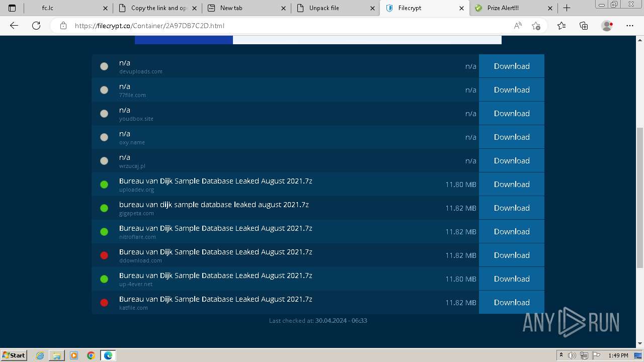This screenshot has width=644, height=362.
Task: Open the browser profile icon
Action: tap(607, 26)
